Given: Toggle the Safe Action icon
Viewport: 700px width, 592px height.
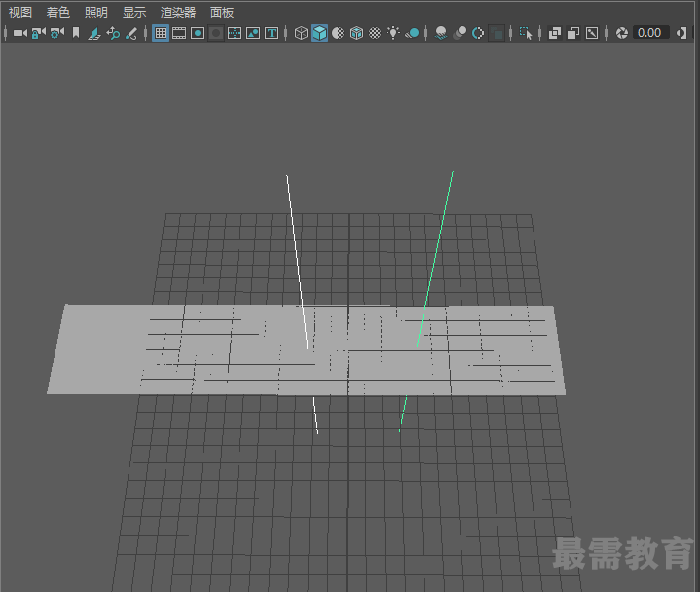Looking at the screenshot, I should coord(253,33).
